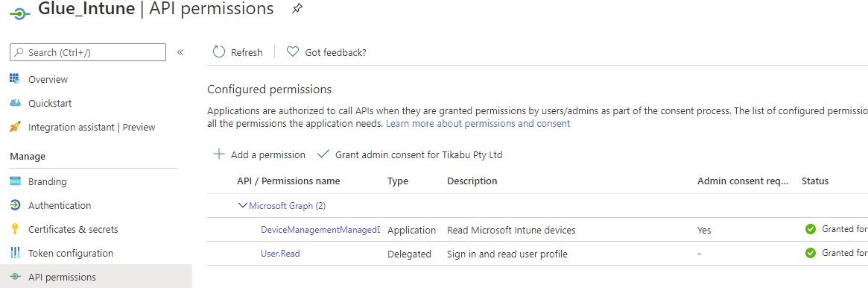The width and height of the screenshot is (868, 288).
Task: Click the Configured permissions heading
Action: coord(269,90)
